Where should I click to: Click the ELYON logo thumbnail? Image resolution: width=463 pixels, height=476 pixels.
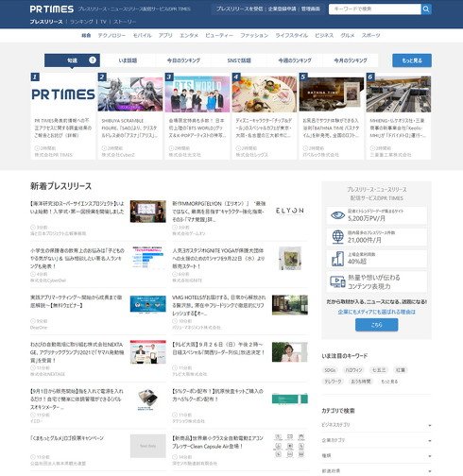pyautogui.click(x=289, y=211)
